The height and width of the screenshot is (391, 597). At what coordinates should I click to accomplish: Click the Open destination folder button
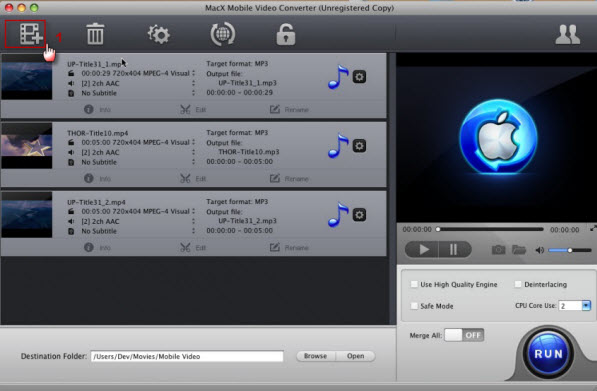(356, 356)
